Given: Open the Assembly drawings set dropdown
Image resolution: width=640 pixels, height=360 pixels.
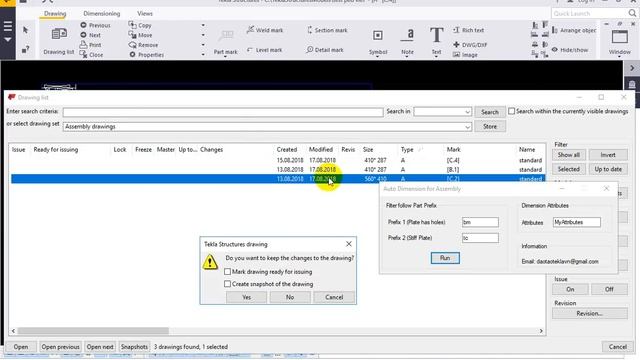Looking at the screenshot, I should [467, 127].
